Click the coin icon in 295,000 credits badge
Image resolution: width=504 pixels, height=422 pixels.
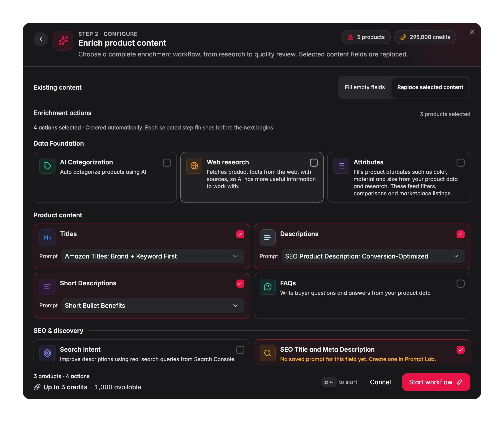403,37
